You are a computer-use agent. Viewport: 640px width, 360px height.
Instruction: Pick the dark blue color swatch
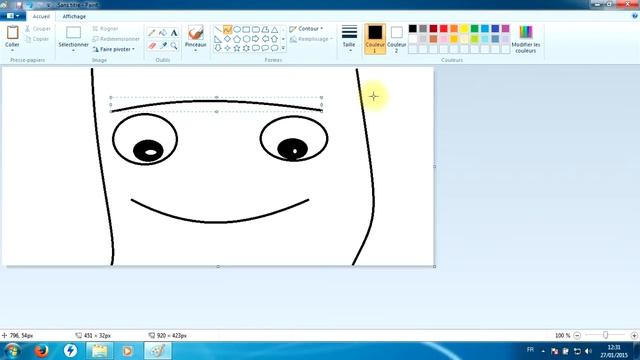coord(495,29)
